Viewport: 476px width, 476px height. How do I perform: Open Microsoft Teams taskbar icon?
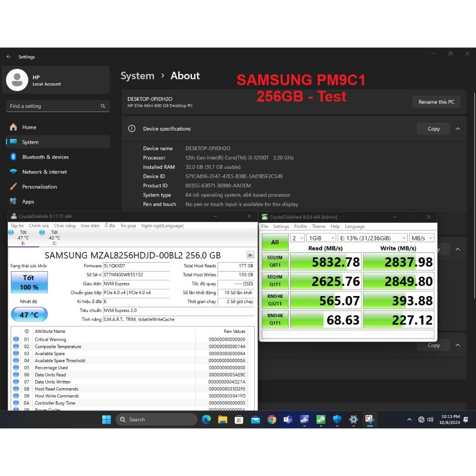pyautogui.click(x=288, y=419)
